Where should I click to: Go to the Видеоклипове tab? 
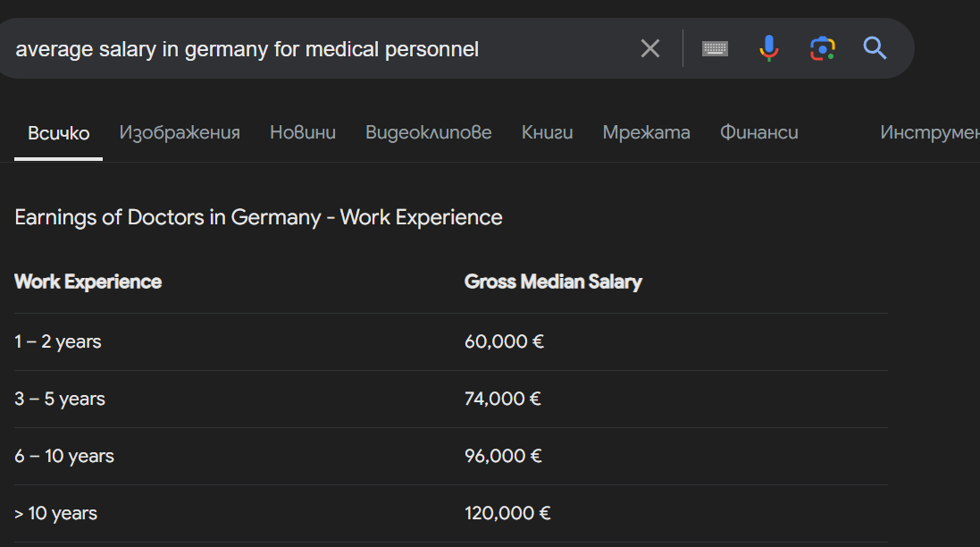(x=429, y=133)
